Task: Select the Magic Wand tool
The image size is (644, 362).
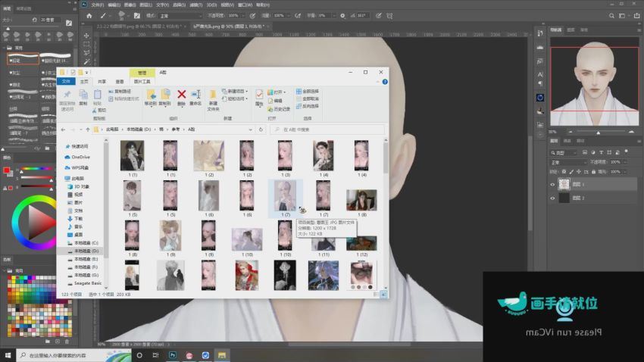Action: 86,61
